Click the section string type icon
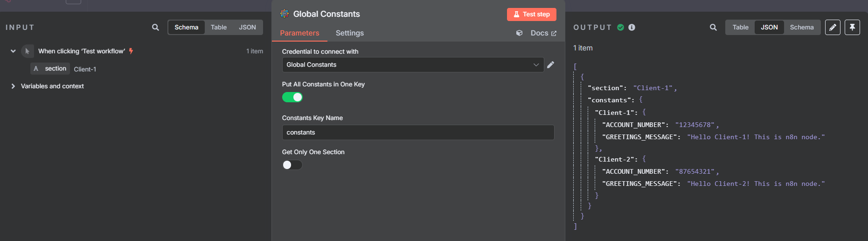 [x=36, y=69]
